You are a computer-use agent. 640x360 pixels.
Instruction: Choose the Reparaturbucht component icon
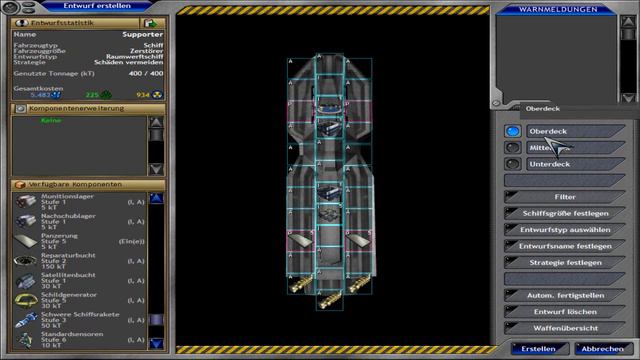coord(26,260)
